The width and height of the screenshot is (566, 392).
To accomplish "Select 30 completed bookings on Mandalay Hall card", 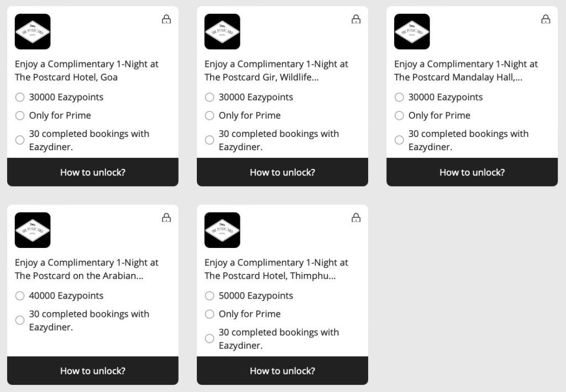I will pos(399,140).
